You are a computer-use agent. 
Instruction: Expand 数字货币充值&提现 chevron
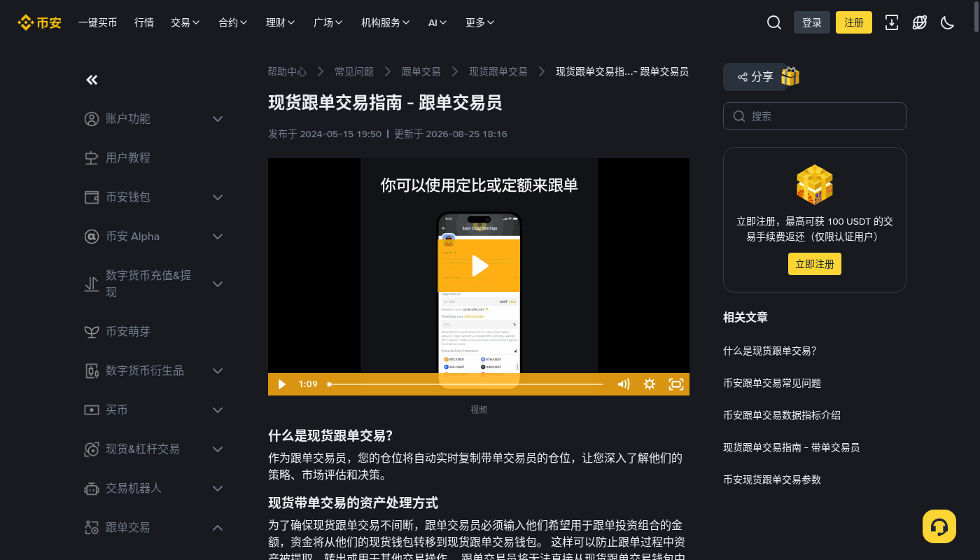point(218,284)
